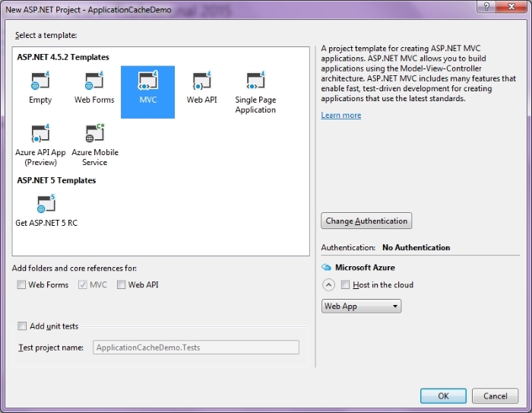The image size is (532, 413).
Task: Select the MVC template icon
Action: [148, 81]
